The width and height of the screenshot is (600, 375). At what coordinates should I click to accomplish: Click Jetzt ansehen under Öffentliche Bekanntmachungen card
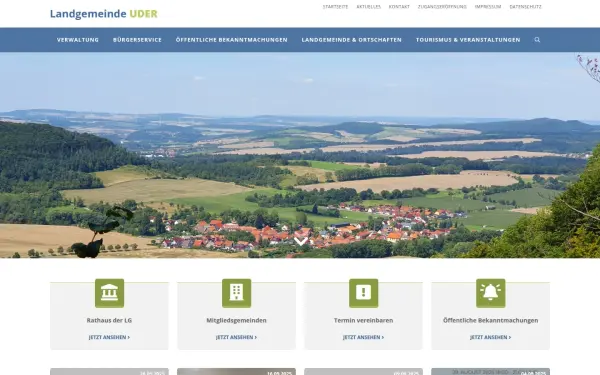click(491, 338)
